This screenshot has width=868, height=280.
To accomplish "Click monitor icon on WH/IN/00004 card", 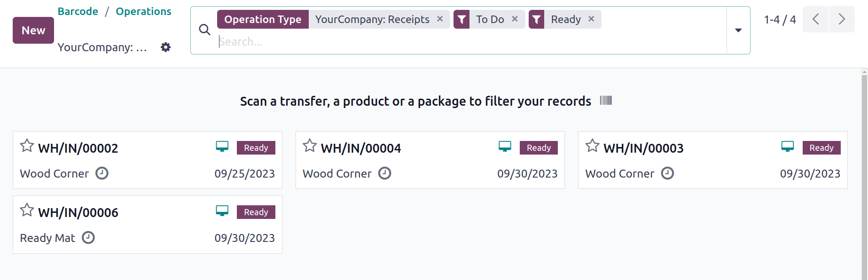I will [x=505, y=147].
